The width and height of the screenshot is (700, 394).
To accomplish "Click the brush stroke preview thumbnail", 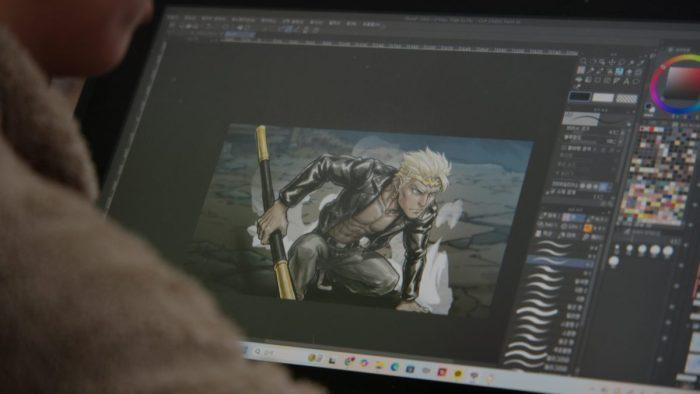I will pyautogui.click(x=581, y=119).
